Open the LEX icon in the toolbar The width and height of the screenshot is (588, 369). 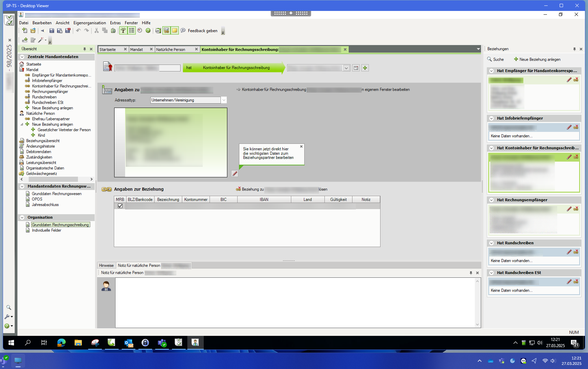[x=158, y=31]
